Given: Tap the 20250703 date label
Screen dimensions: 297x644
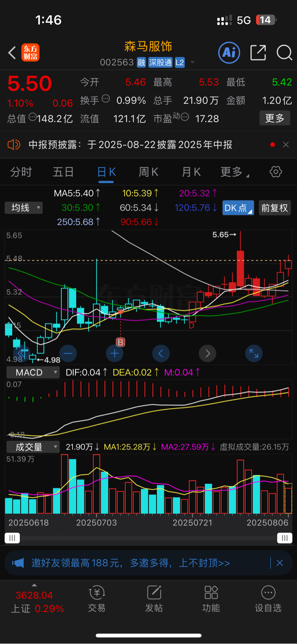Looking at the screenshot, I should 96,523.
